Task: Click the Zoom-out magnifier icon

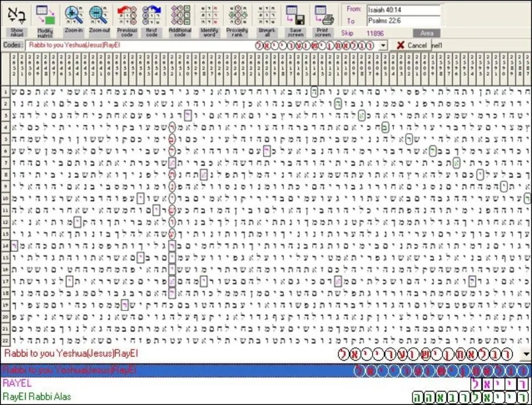Action: [99, 15]
